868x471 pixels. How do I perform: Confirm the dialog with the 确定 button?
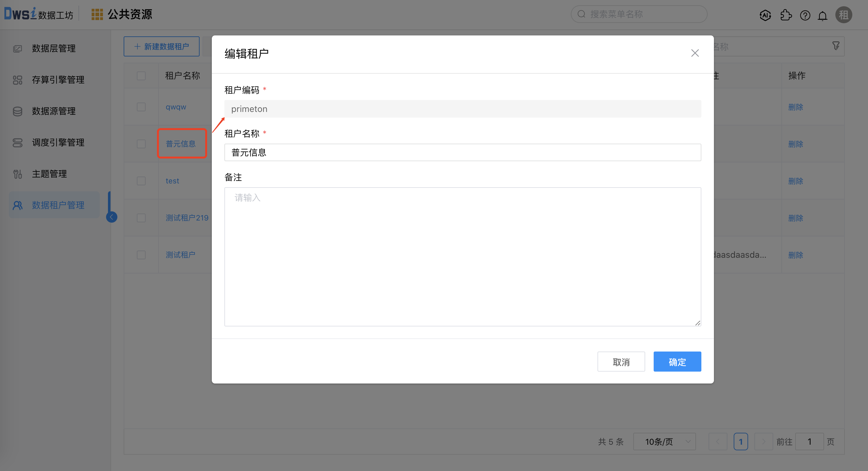[677, 362]
